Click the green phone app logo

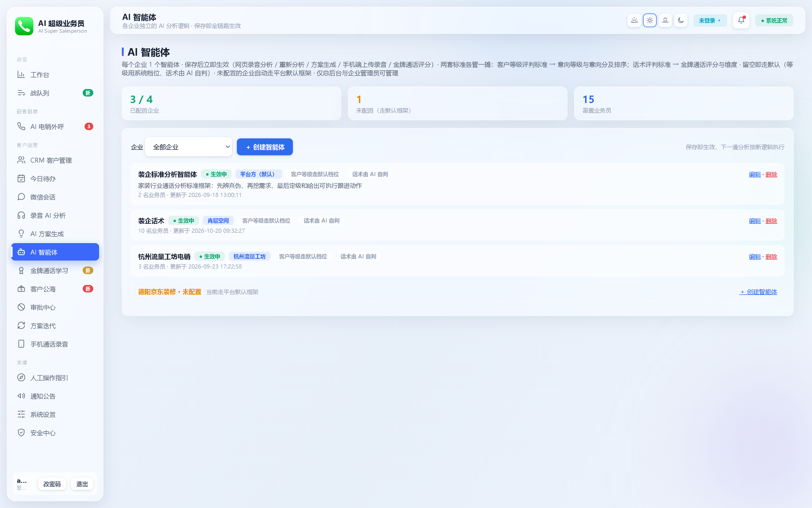(x=24, y=26)
